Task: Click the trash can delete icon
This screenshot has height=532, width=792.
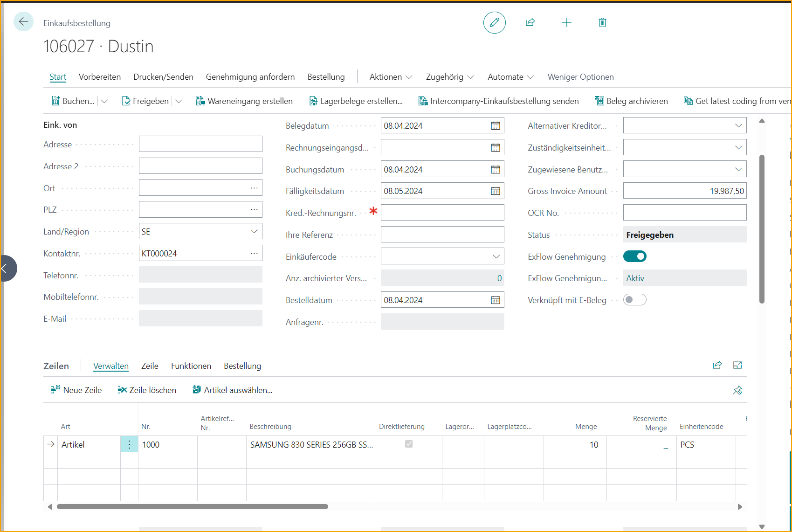Action: pos(602,22)
